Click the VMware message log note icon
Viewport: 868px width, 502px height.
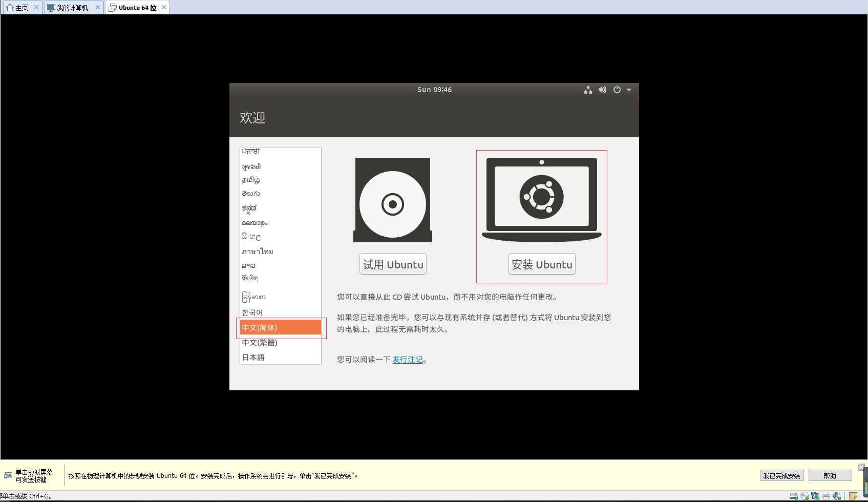[x=853, y=496]
